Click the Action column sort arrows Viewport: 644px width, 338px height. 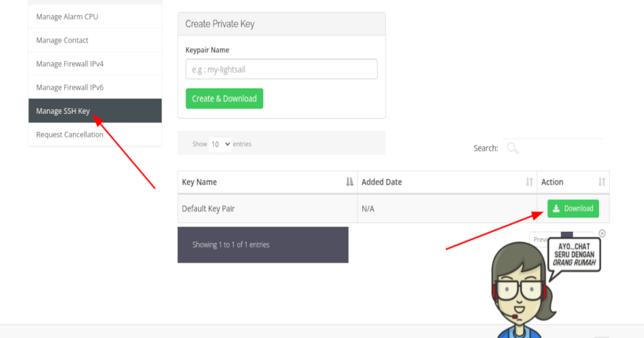[601, 182]
